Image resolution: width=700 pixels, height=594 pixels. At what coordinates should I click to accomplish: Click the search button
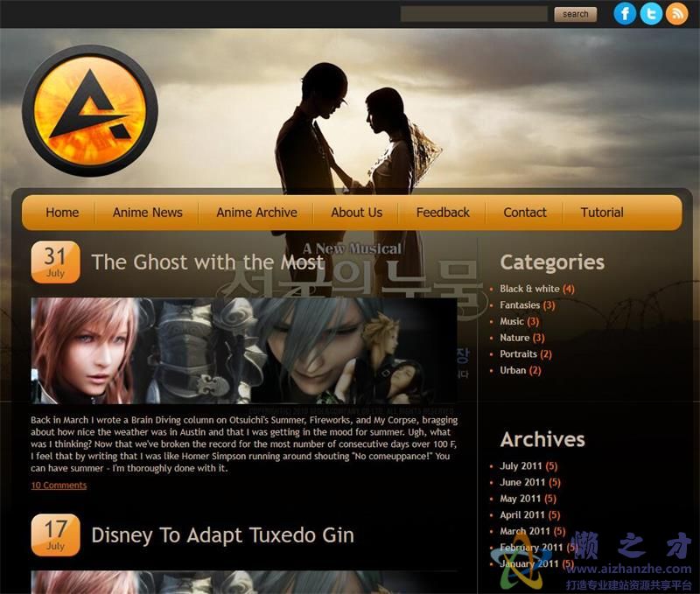(x=576, y=14)
